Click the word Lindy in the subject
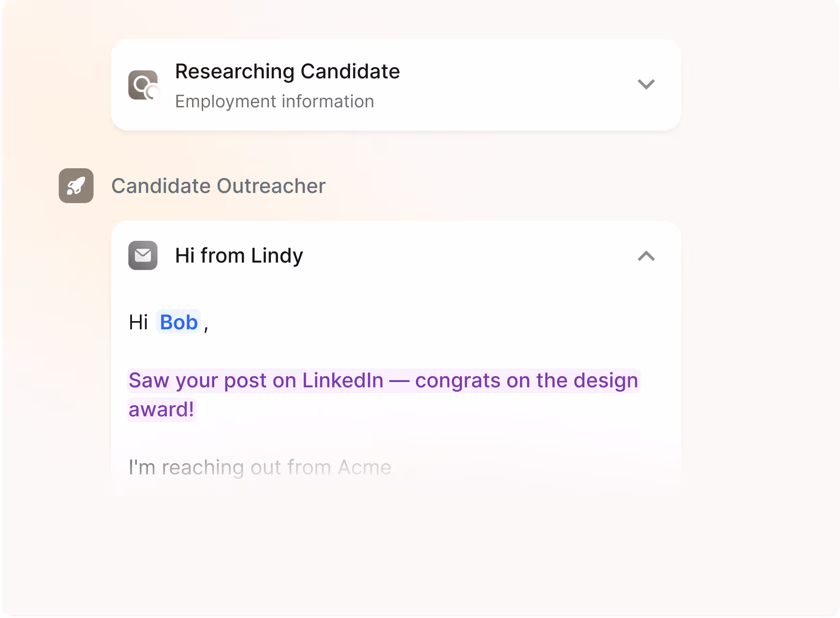Viewport: 840px width, 618px height. pos(277,255)
